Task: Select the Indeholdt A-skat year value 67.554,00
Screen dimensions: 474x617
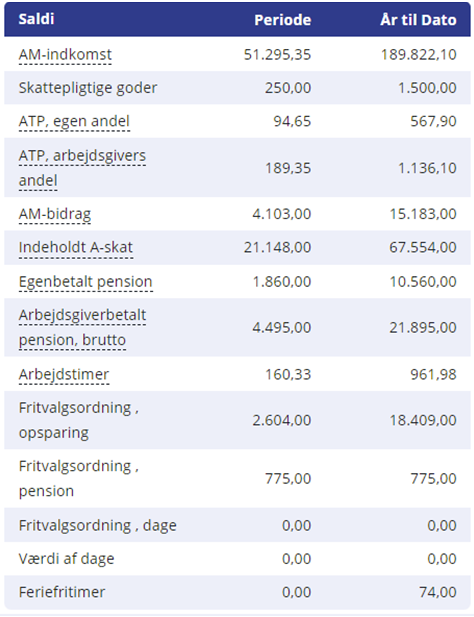Action: (x=423, y=248)
